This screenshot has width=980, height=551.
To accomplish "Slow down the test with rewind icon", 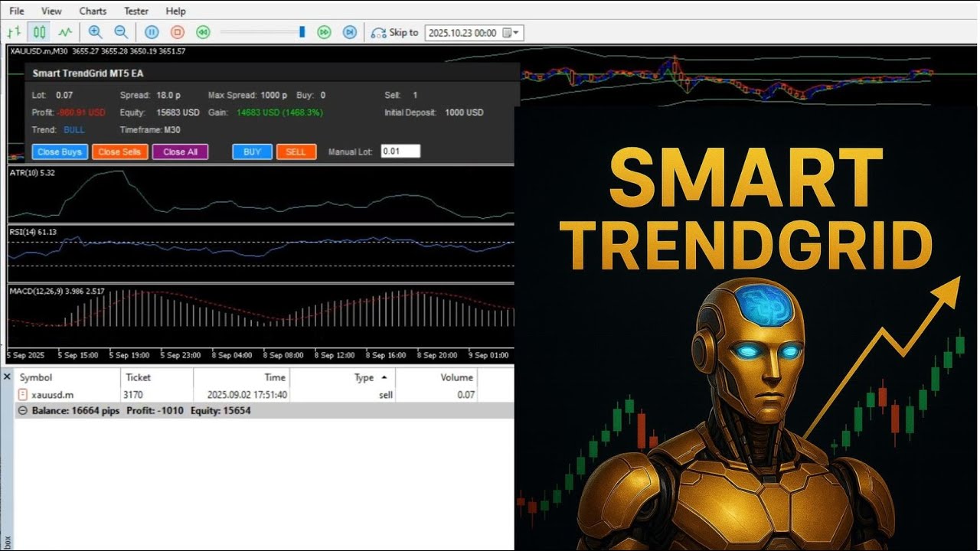I will [x=202, y=32].
